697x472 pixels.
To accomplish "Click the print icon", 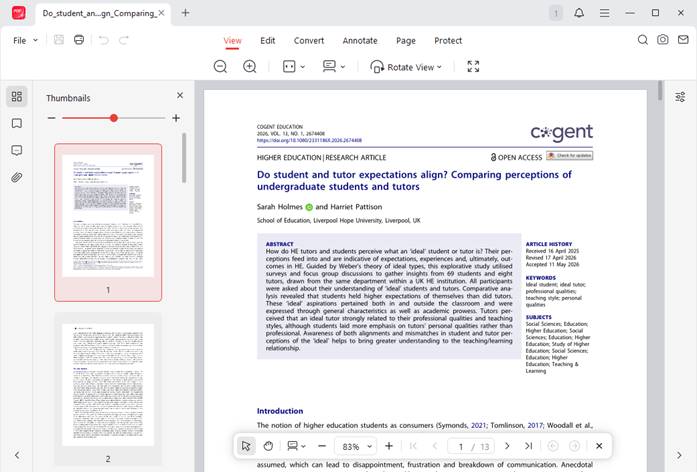I will tap(79, 40).
